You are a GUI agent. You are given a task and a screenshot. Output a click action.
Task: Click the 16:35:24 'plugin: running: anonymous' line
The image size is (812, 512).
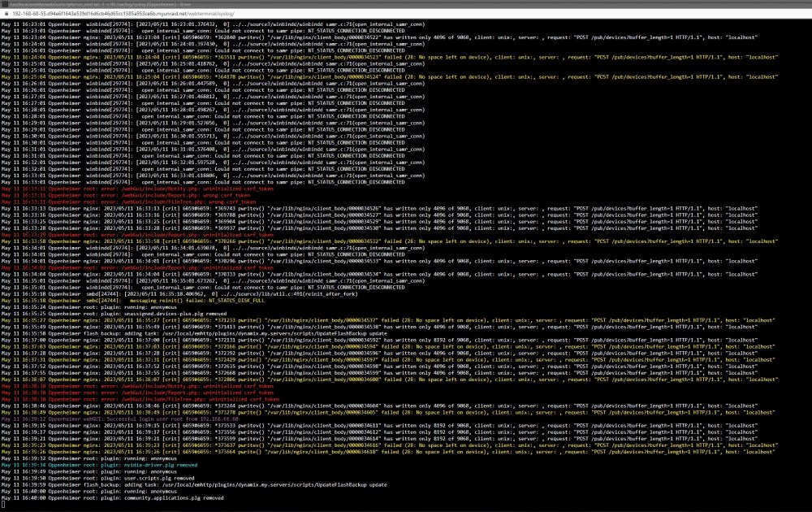click(89, 306)
